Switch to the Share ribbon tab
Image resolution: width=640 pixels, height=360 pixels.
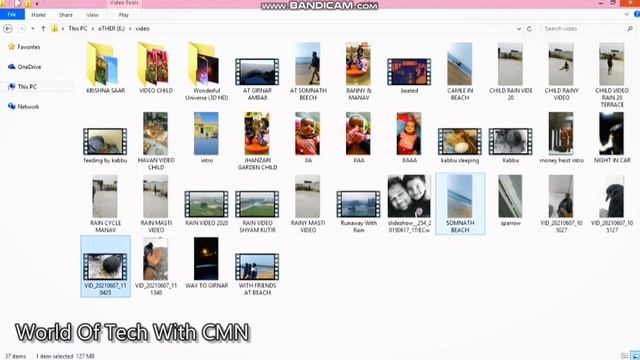pyautogui.click(x=65, y=15)
